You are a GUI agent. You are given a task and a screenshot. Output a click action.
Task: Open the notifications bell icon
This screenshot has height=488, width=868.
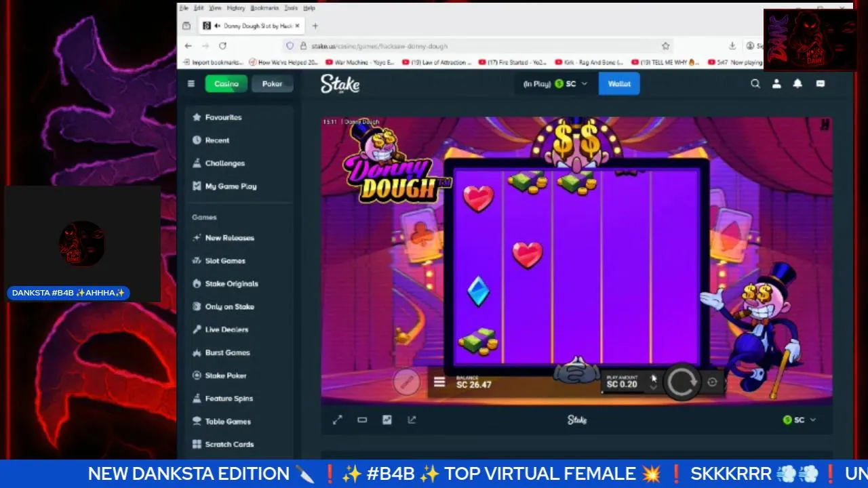tap(798, 83)
